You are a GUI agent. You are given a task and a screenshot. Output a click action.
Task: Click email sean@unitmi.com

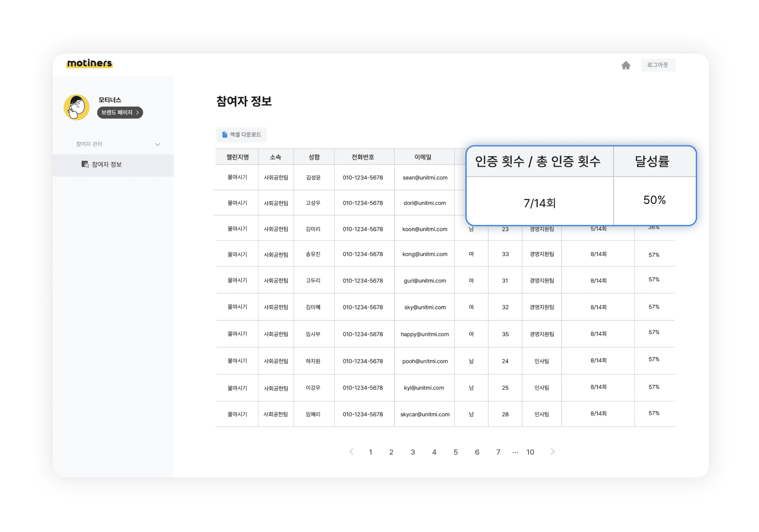point(425,177)
